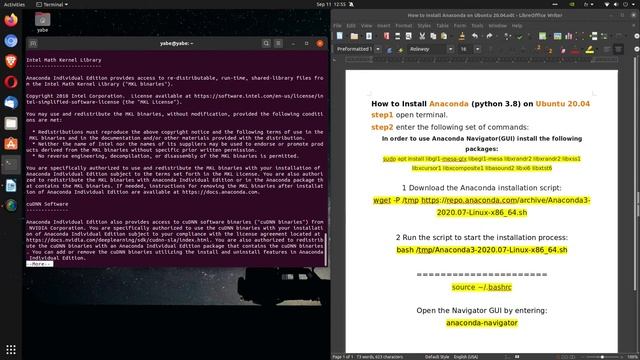This screenshot has width=640, height=360.
Task: Click the Font Color icon with red underline
Action: click(x=575, y=49)
